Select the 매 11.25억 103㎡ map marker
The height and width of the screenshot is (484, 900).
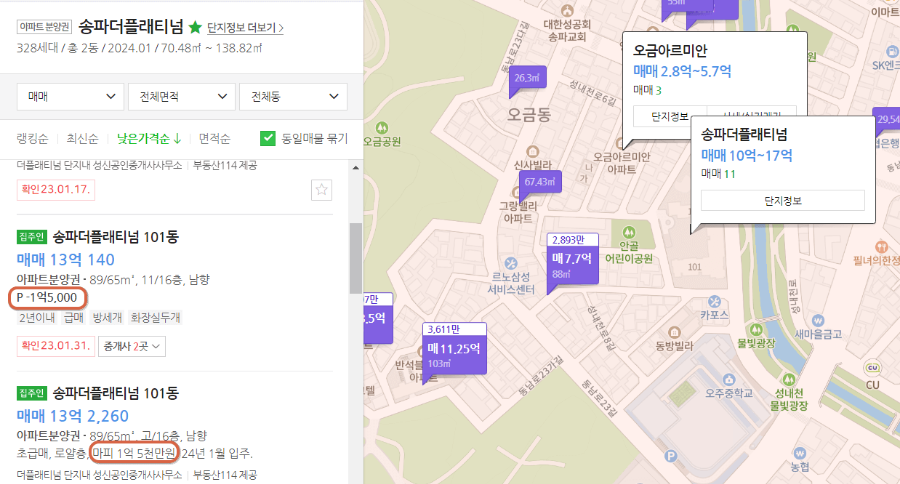click(455, 349)
